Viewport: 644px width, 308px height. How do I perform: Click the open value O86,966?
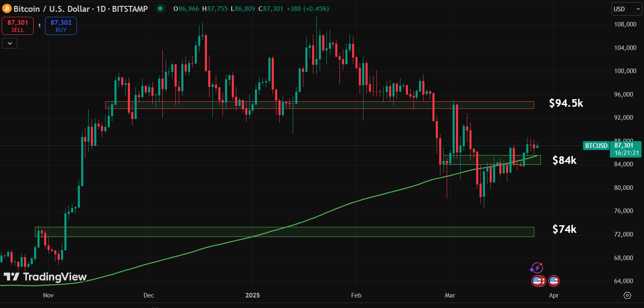point(187,9)
